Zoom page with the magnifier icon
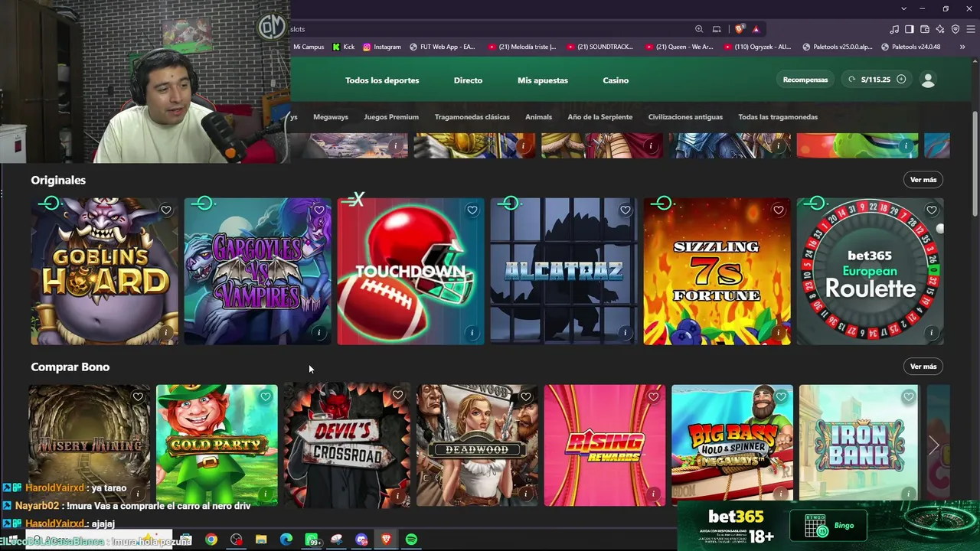980x551 pixels. [699, 29]
